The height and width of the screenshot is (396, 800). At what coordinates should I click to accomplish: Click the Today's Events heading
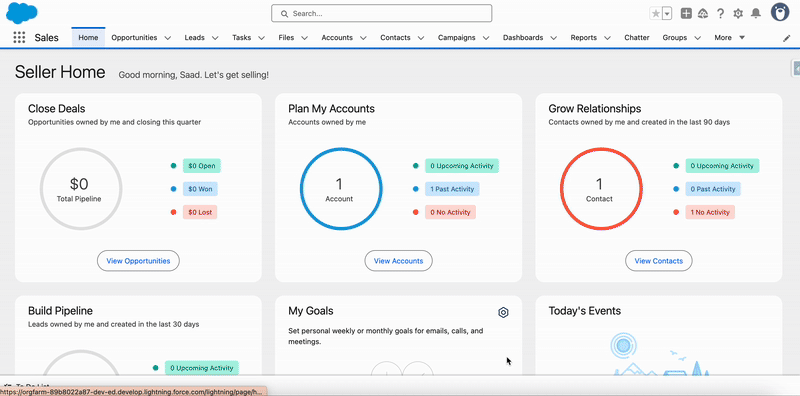[585, 311]
